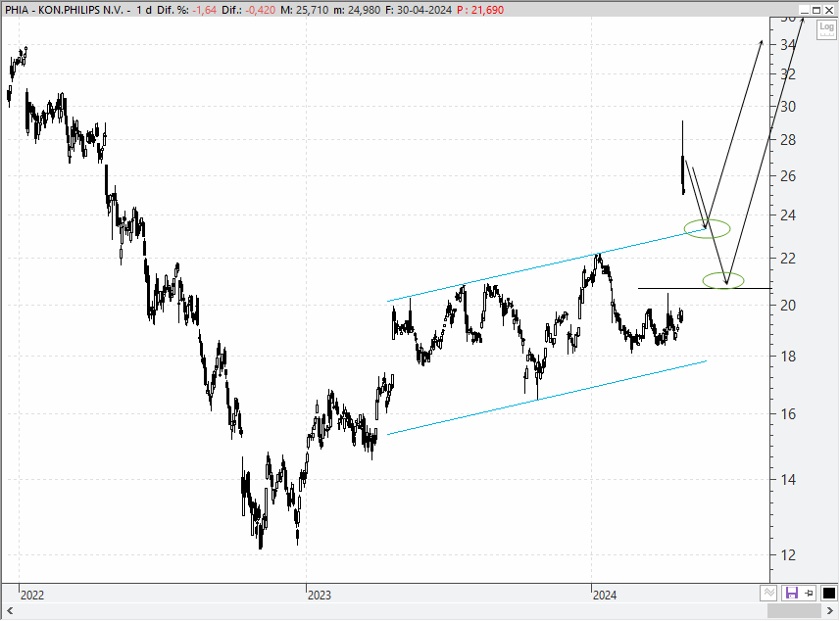Click the scrollbar left arrow

pyautogui.click(x=10, y=611)
